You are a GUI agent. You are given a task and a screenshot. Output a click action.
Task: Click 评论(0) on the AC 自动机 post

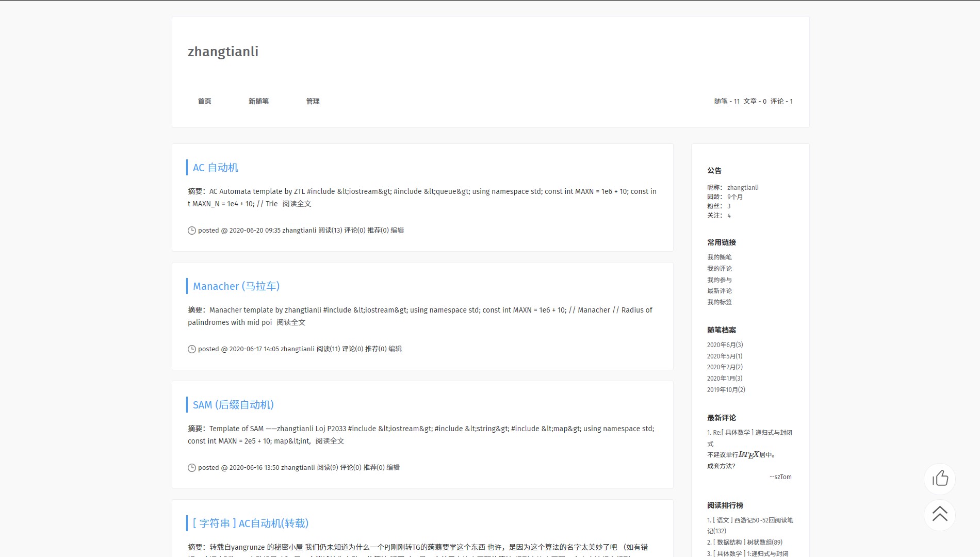355,231
